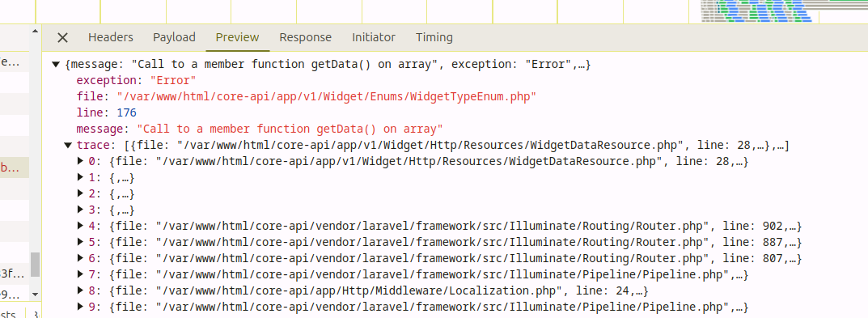Switch to the Payload tab

(175, 37)
